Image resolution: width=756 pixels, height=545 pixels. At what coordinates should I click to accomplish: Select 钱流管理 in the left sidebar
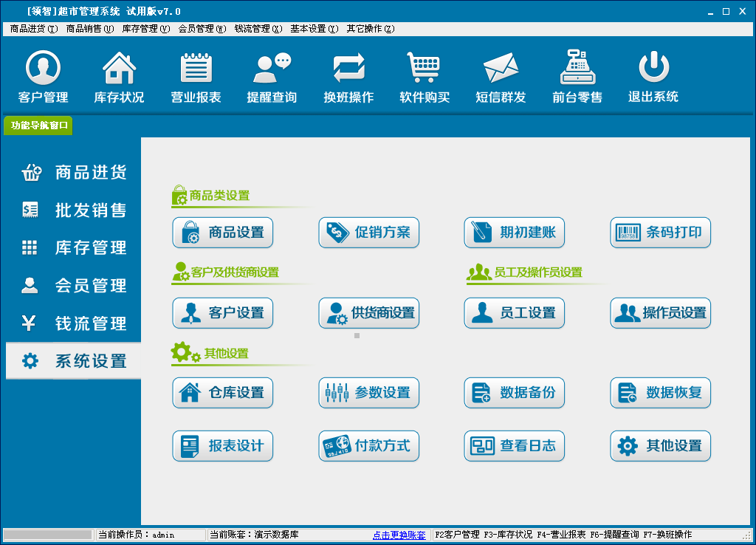pyautogui.click(x=71, y=323)
